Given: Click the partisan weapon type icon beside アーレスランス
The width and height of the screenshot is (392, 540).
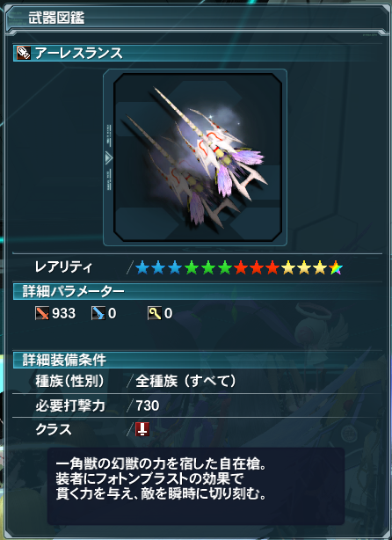Looking at the screenshot, I should point(24,54).
